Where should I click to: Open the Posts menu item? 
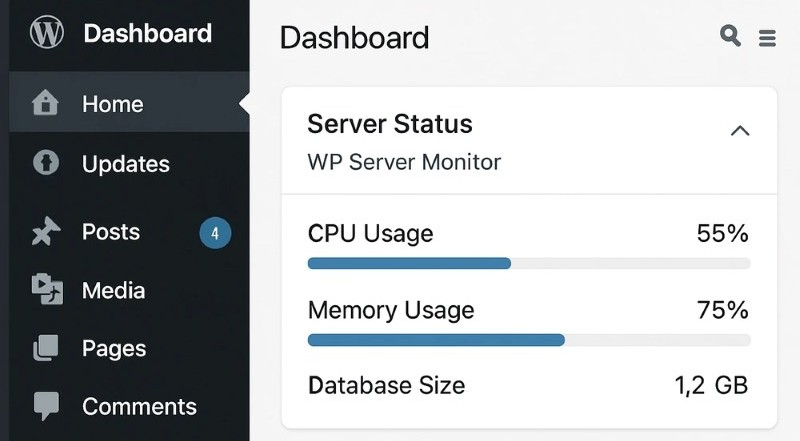[x=110, y=232]
